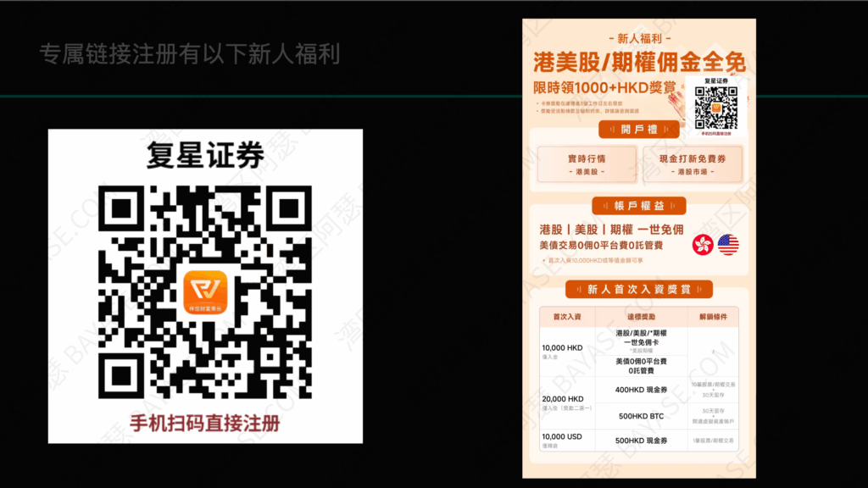Click the Hong Kong flag icon
Viewport: 868px width, 488px height.
click(x=703, y=245)
